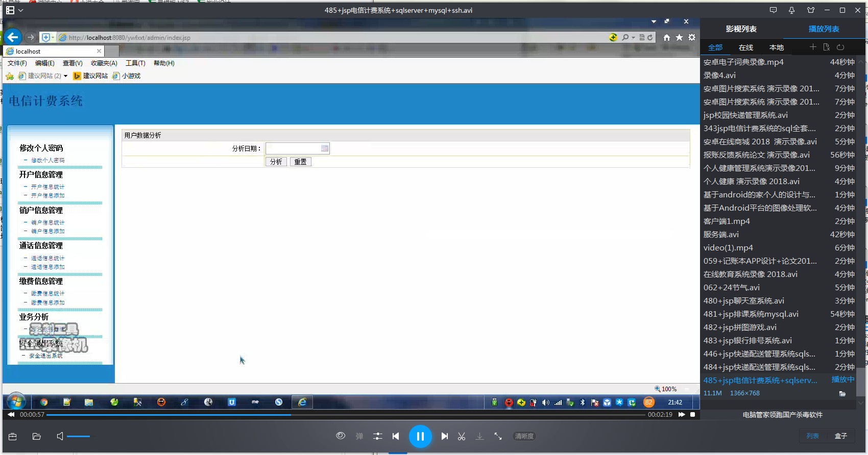
Task: Open the 查看(V) browser menu
Action: [x=73, y=63]
